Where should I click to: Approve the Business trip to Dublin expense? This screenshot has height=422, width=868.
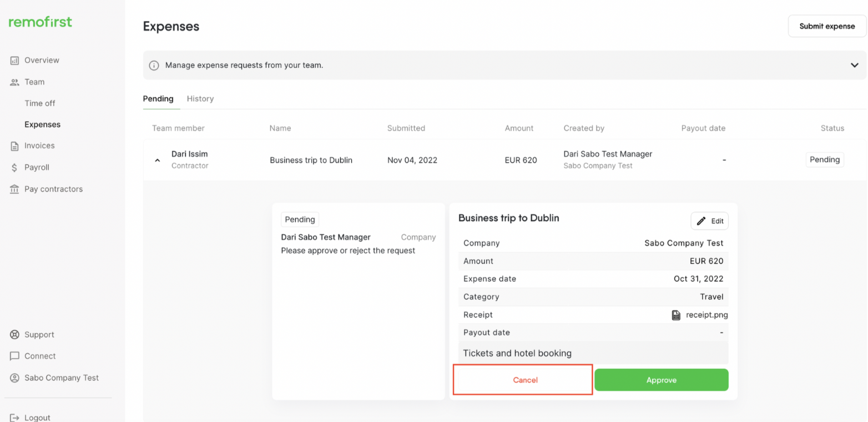tap(661, 380)
